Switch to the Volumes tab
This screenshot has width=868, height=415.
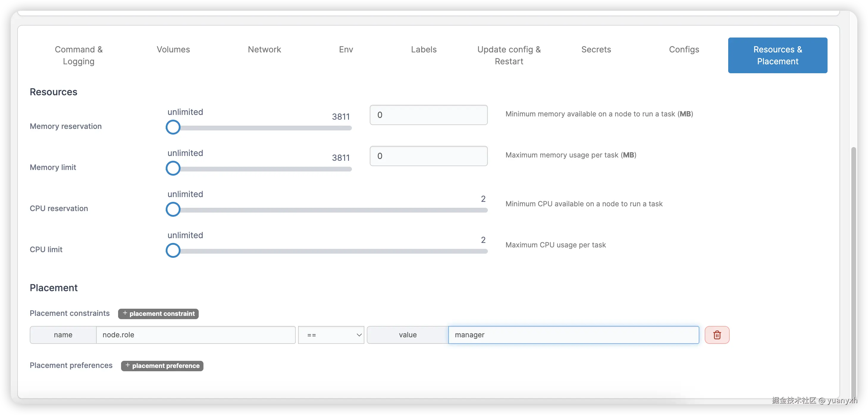click(x=173, y=49)
